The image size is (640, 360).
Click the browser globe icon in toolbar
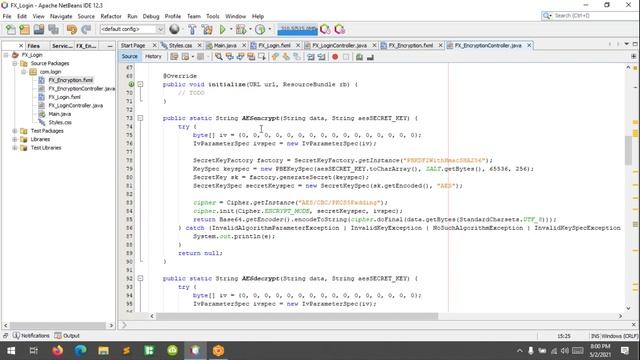tap(174, 29)
